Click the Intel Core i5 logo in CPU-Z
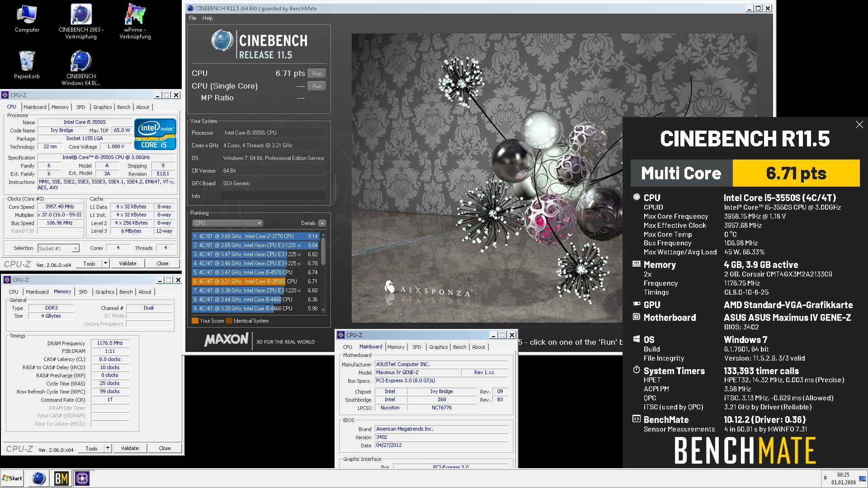This screenshot has height=488, width=868. [x=155, y=134]
